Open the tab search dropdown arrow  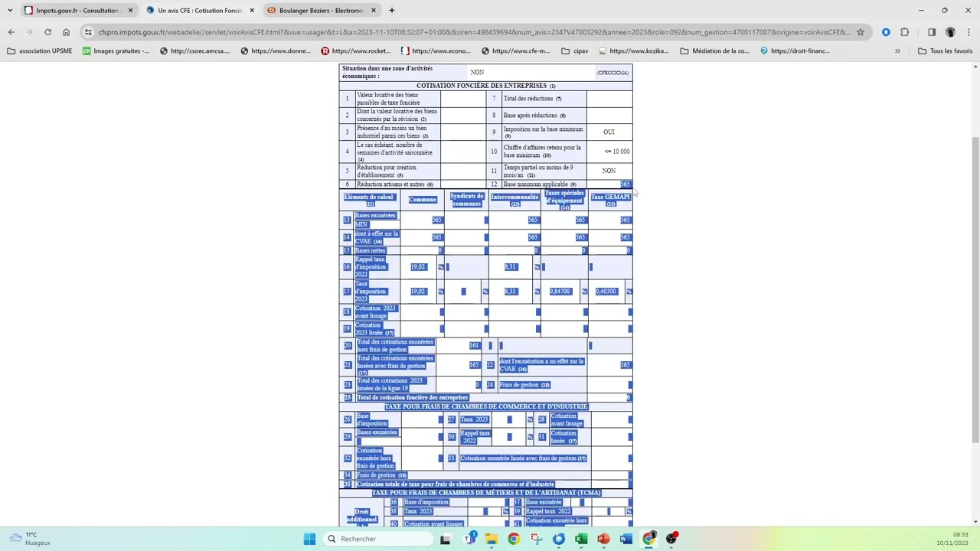10,11
